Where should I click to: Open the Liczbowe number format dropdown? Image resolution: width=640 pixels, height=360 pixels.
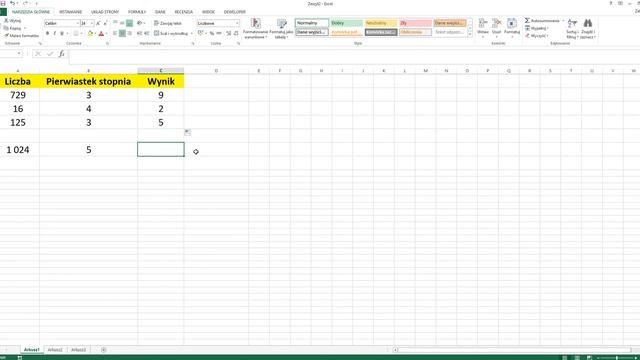point(237,23)
